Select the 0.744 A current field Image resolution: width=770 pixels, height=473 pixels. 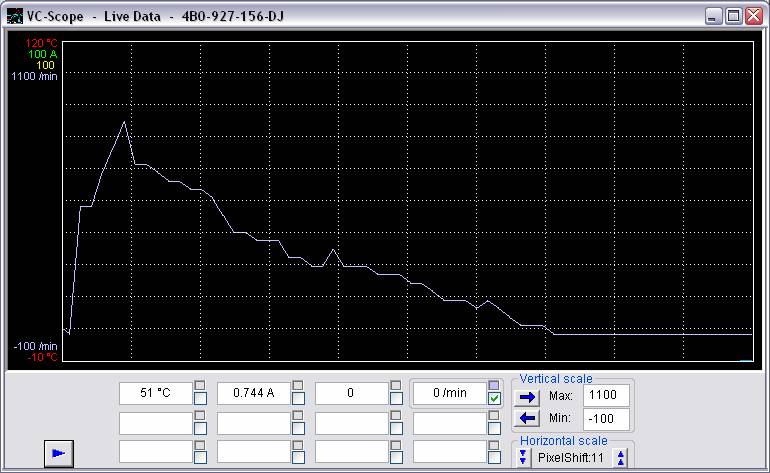pyautogui.click(x=253, y=393)
